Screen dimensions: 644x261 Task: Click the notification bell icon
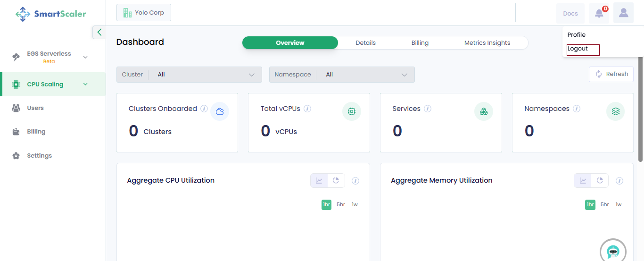[599, 13]
